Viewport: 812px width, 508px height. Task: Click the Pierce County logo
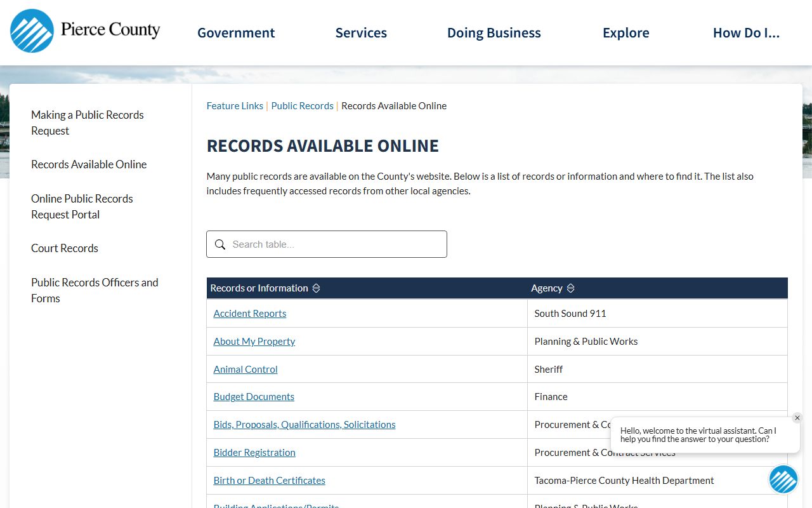click(85, 30)
